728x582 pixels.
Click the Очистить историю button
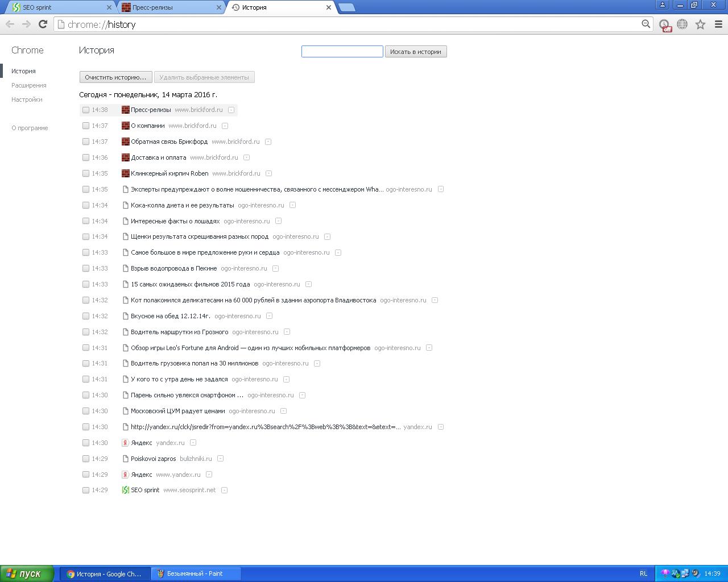coord(116,77)
